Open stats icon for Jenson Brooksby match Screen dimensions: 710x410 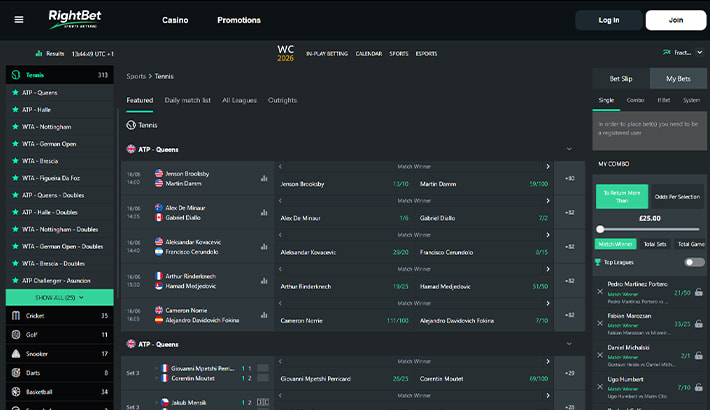click(264, 178)
